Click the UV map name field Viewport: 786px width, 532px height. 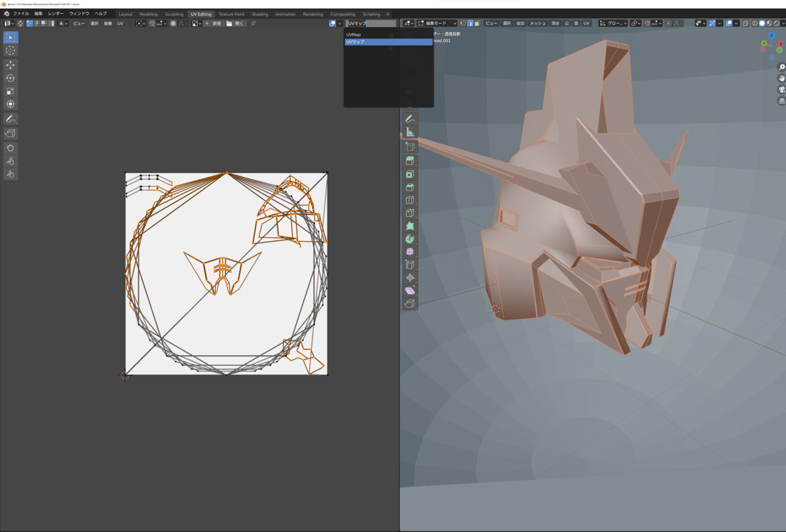pos(371,24)
